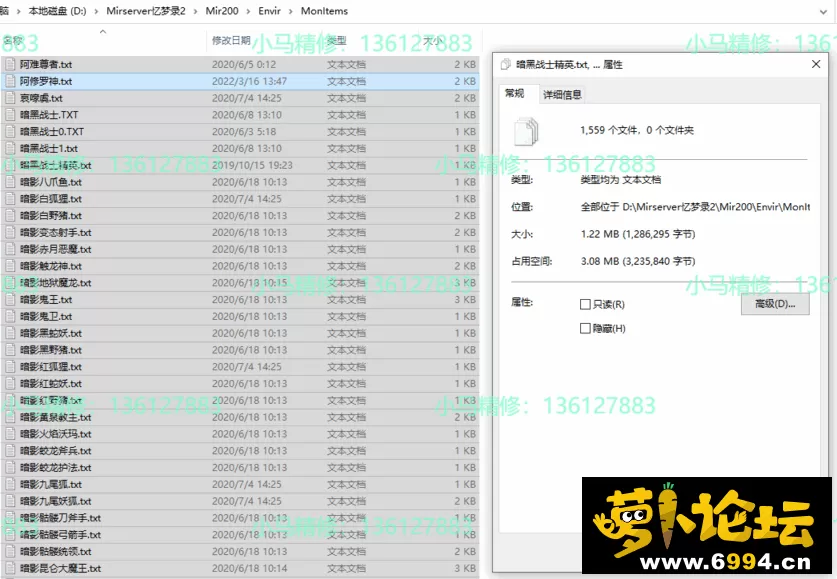837x579 pixels.
Task: Close the properties dialog
Action: (x=816, y=65)
